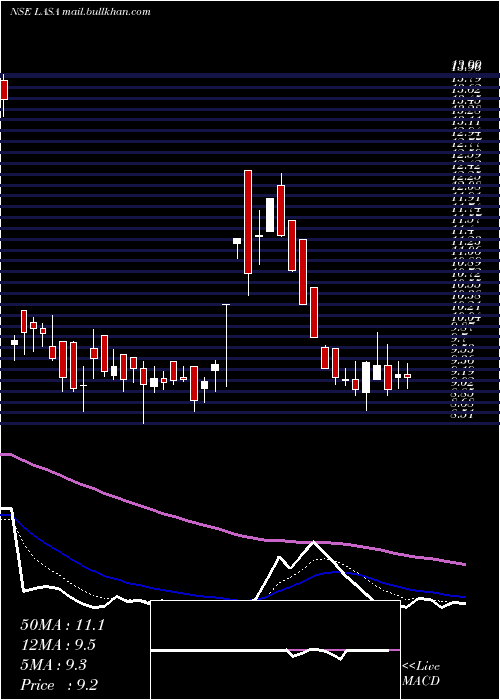
Task: Select the first red candle beside the top-left title
Action: [4, 90]
